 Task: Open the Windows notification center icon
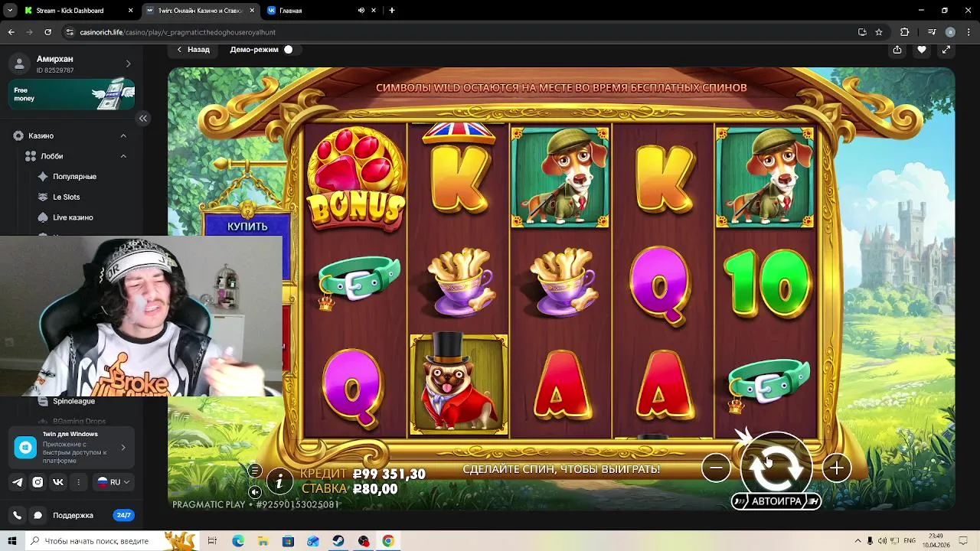coord(964,541)
